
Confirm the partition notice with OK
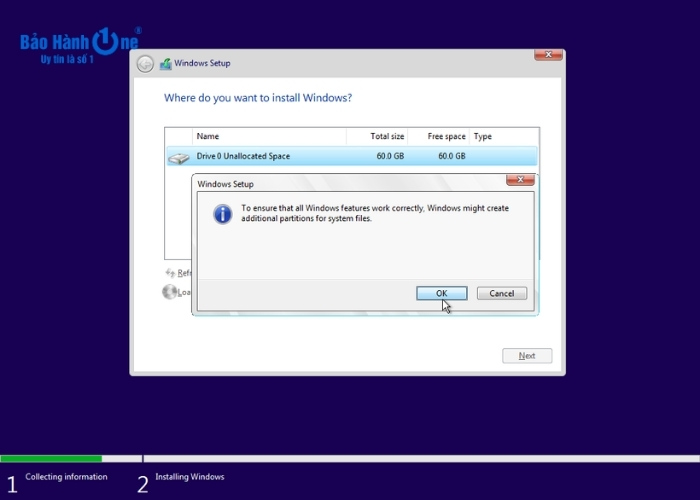[x=442, y=293]
